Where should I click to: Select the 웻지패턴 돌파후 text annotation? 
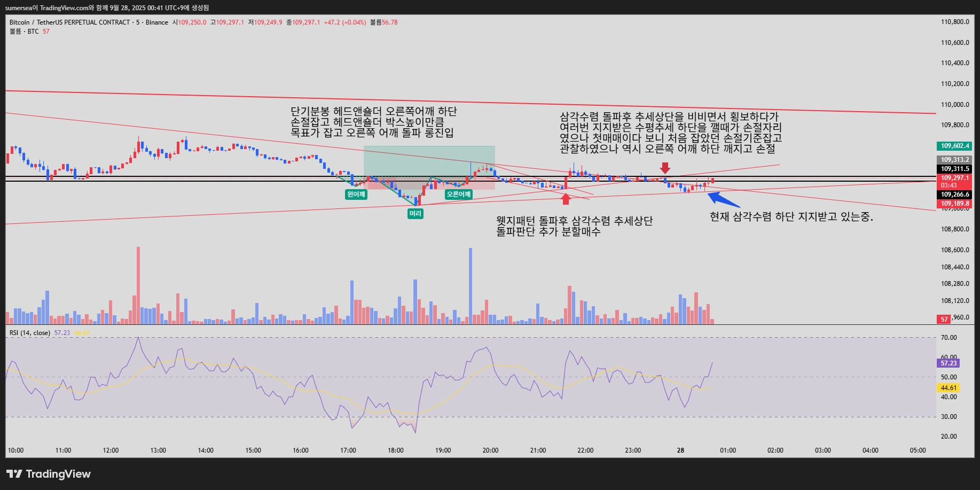click(x=574, y=226)
